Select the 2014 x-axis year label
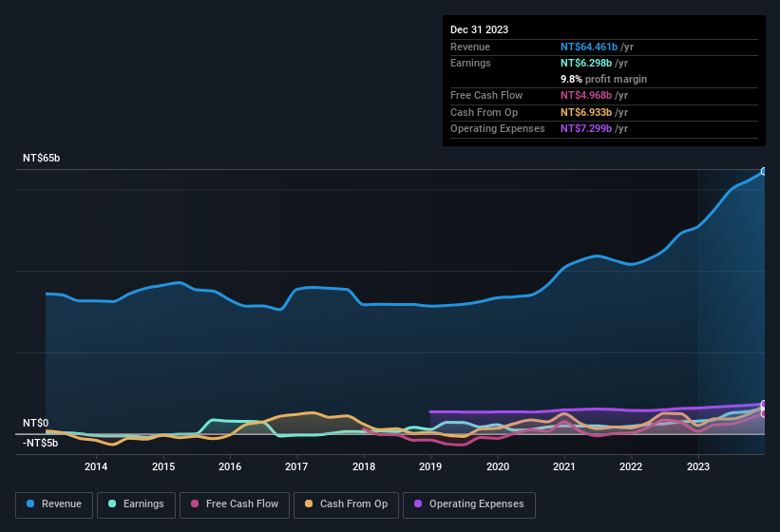Viewport: 780px width, 532px height. click(96, 465)
